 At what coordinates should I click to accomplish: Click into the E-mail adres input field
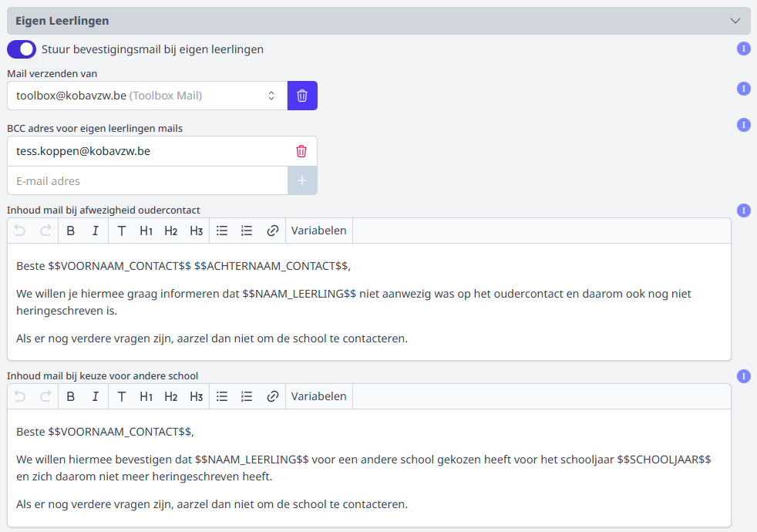pos(146,181)
